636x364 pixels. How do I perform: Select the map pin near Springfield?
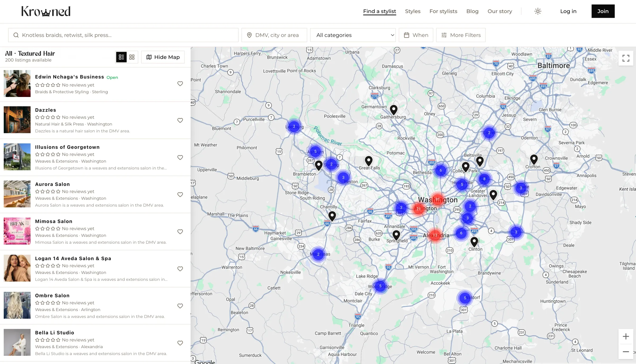tap(396, 235)
